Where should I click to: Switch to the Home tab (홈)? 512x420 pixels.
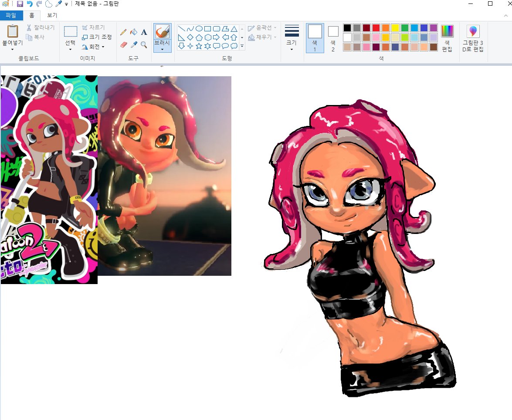click(32, 15)
